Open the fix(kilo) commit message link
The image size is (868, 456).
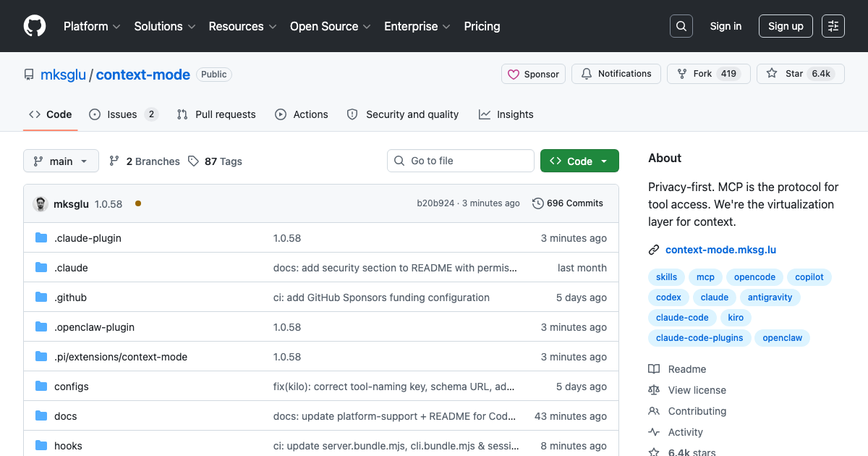[394, 387]
